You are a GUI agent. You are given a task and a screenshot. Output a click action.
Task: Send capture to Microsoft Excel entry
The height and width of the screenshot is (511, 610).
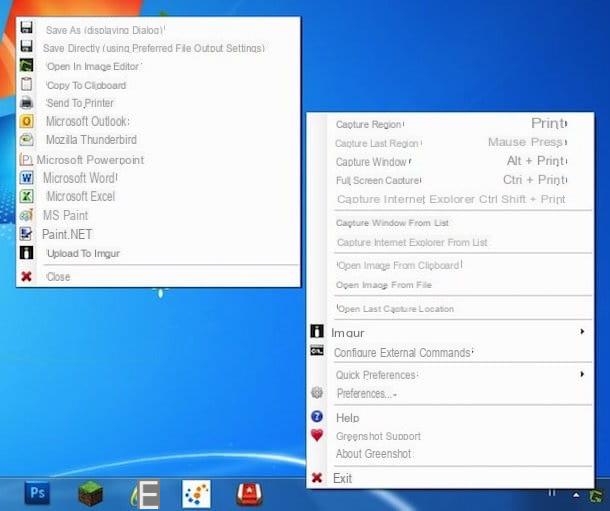point(81,196)
